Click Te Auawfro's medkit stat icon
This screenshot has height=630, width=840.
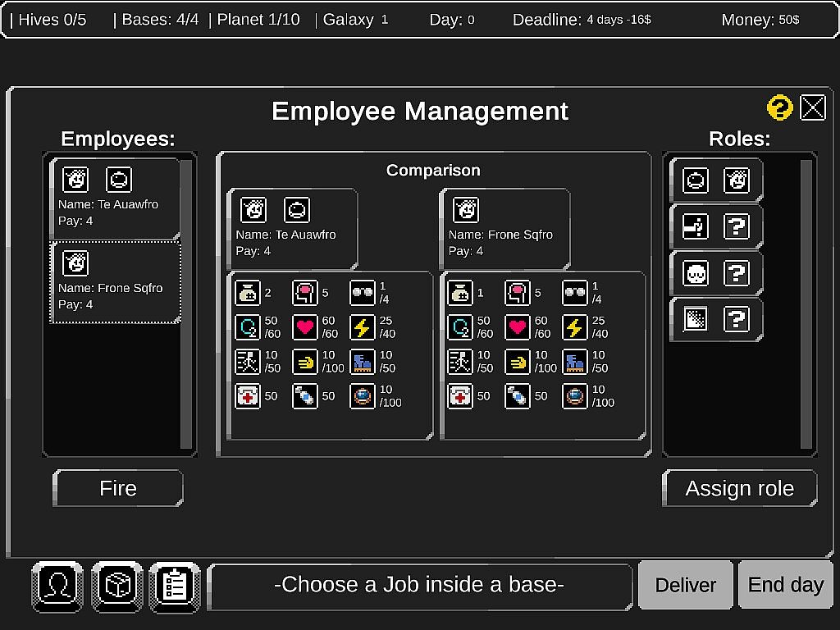(x=248, y=396)
